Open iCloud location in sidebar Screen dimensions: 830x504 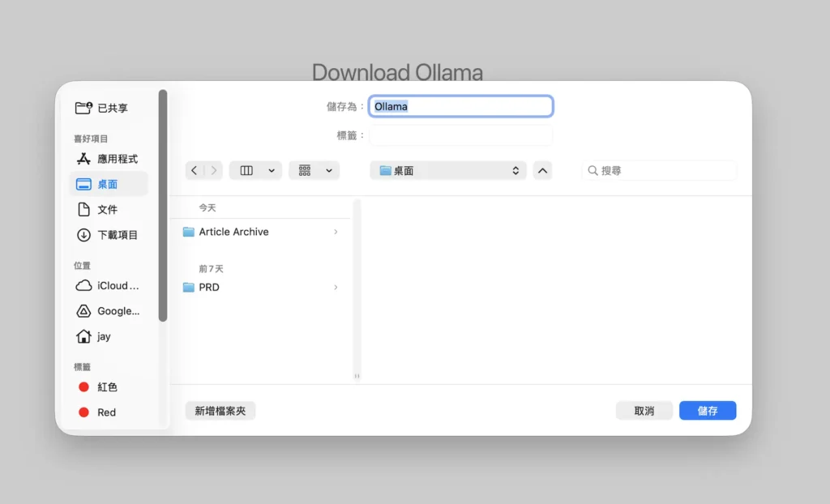[x=108, y=286]
